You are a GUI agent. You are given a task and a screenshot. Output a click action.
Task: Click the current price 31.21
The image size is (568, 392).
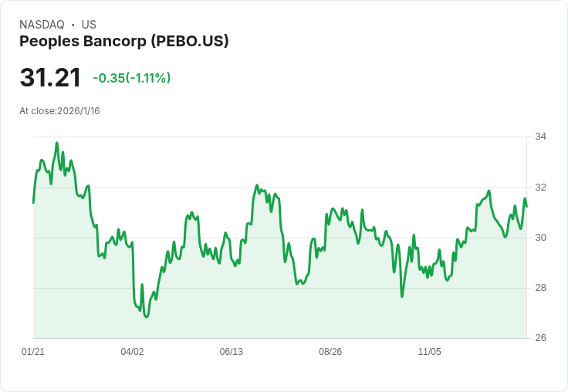pos(50,78)
